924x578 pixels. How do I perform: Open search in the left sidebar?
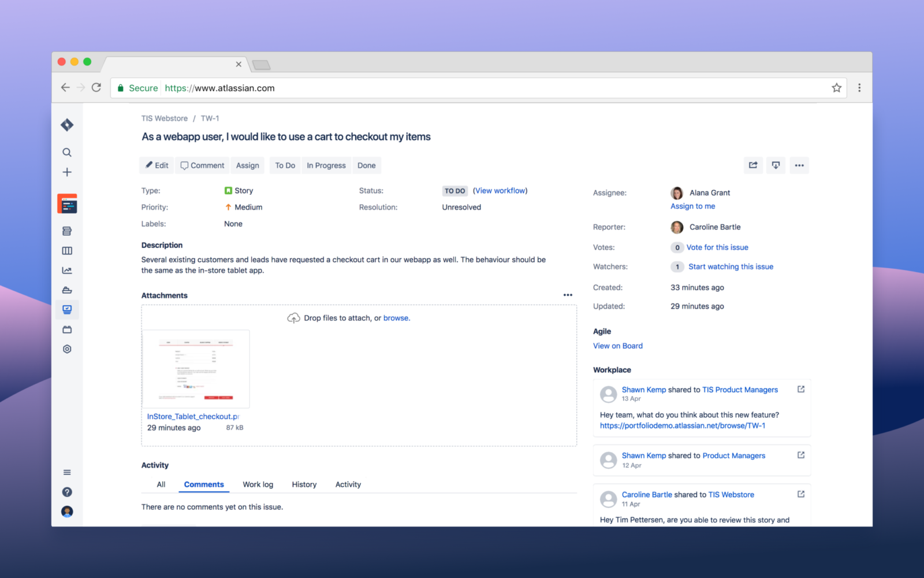pos(67,152)
